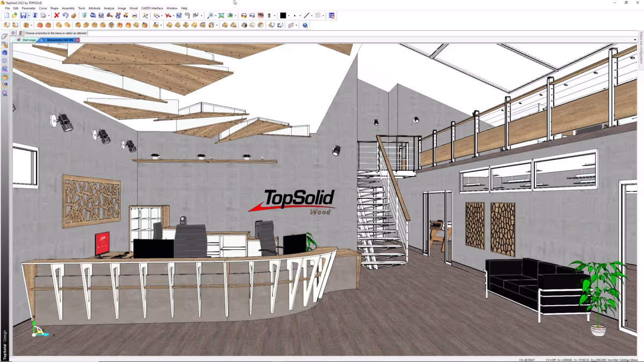Open the Window menu

pyautogui.click(x=172, y=8)
